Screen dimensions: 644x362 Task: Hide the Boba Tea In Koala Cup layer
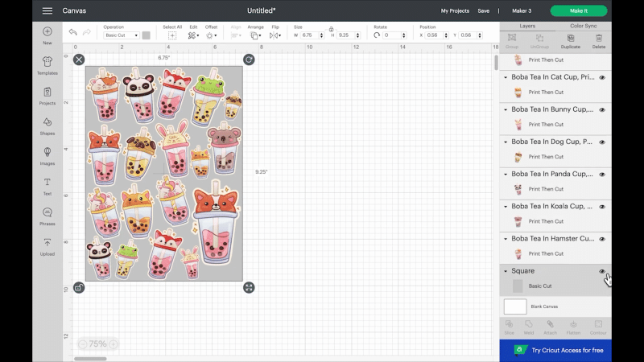click(602, 207)
